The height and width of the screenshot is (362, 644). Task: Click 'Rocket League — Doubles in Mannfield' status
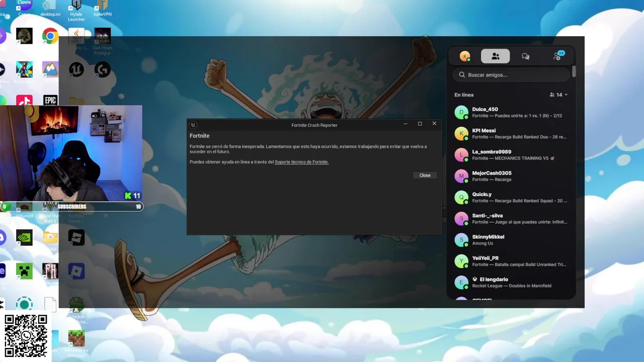pos(512,286)
